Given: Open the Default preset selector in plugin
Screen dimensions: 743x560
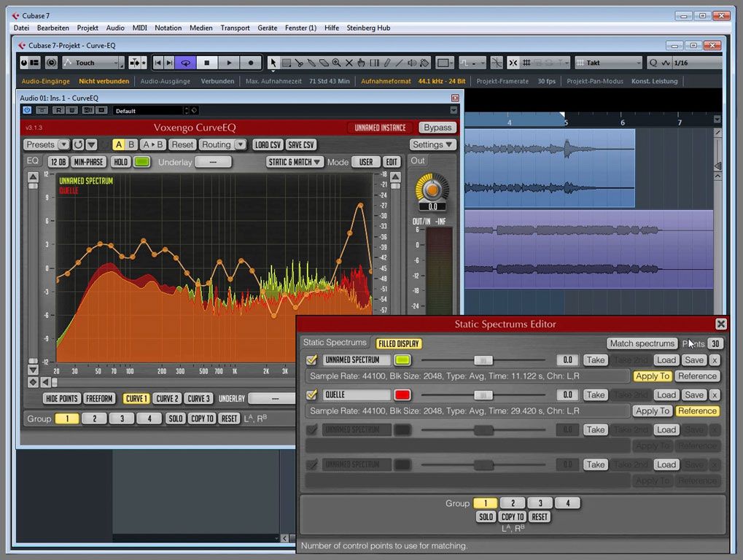Looking at the screenshot, I should click(151, 110).
